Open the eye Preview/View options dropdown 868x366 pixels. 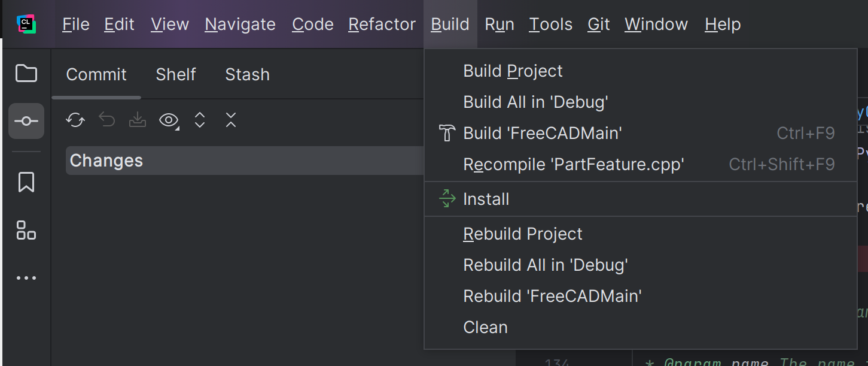point(169,120)
